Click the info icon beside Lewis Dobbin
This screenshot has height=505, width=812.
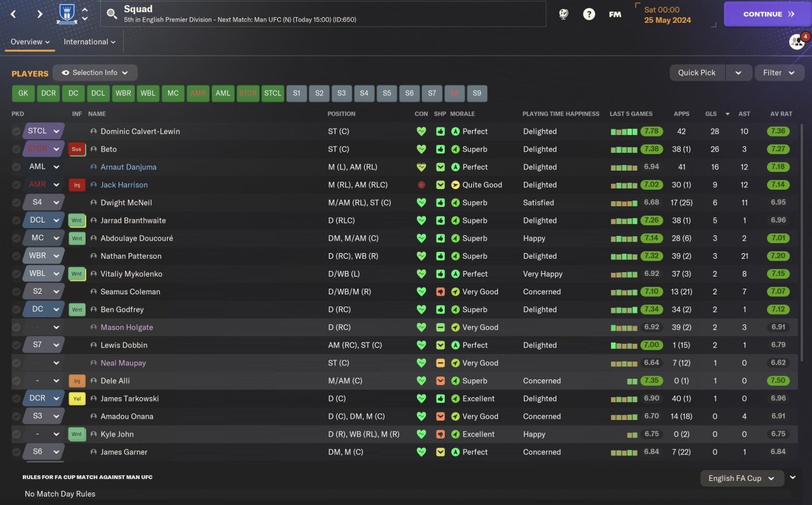tap(94, 345)
